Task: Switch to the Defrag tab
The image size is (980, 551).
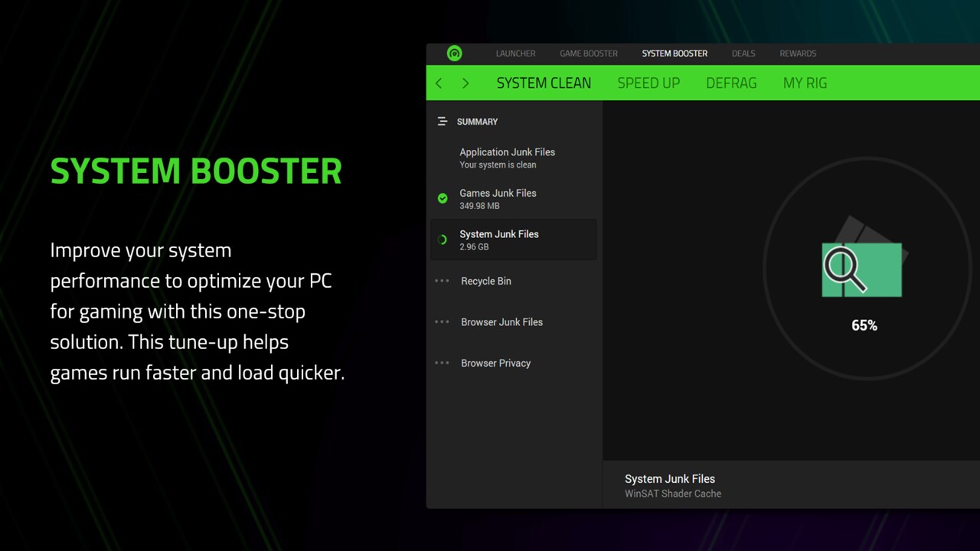Action: tap(731, 83)
